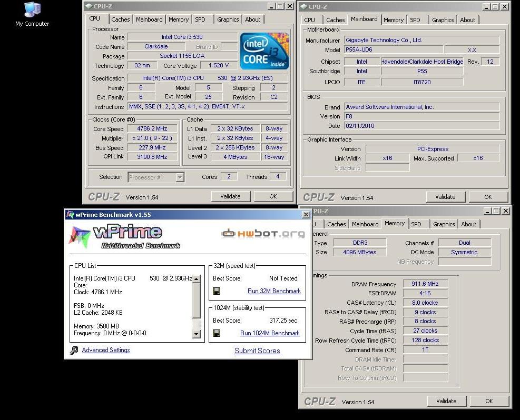Switch to CPU tab in Mainboard window

tap(309, 20)
